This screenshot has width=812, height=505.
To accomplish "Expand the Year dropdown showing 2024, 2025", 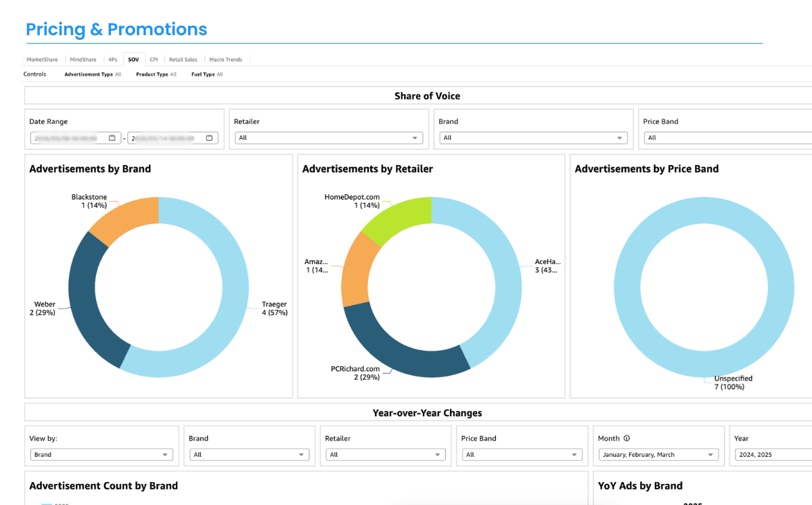I will coord(771,455).
